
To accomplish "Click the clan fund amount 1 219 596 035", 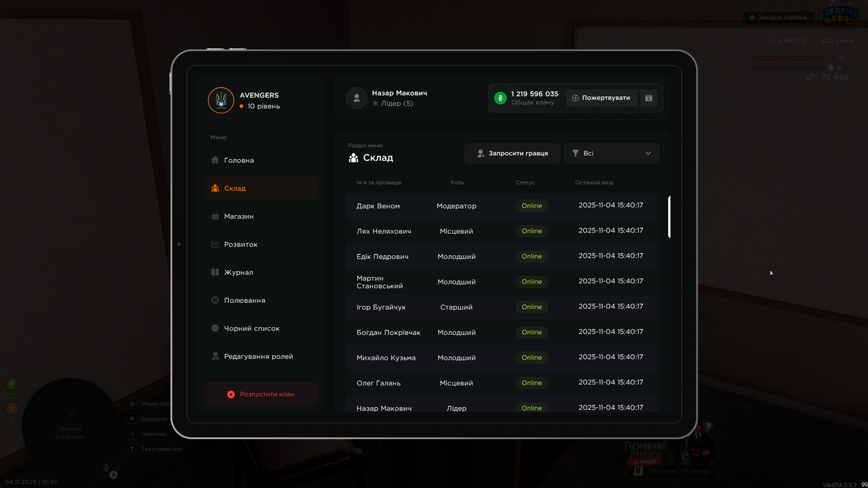I will pyautogui.click(x=535, y=94).
